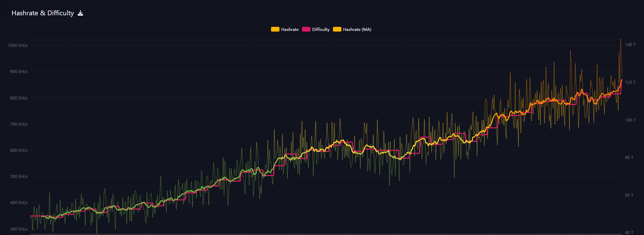The height and width of the screenshot is (235, 644).
Task: Click the 1000 EH/s left axis label
Action: pyautogui.click(x=18, y=46)
